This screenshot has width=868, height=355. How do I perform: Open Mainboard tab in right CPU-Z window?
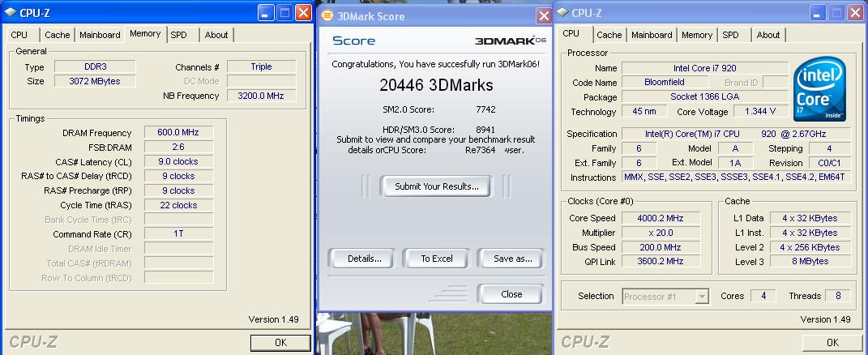pyautogui.click(x=652, y=35)
